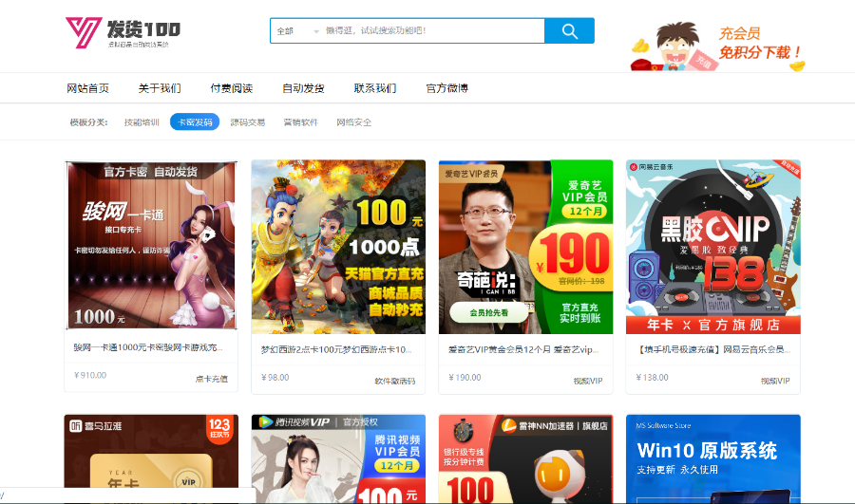Open the 爱奇艺VIP会员 190 product image
This screenshot has height=504, width=855.
525,247
